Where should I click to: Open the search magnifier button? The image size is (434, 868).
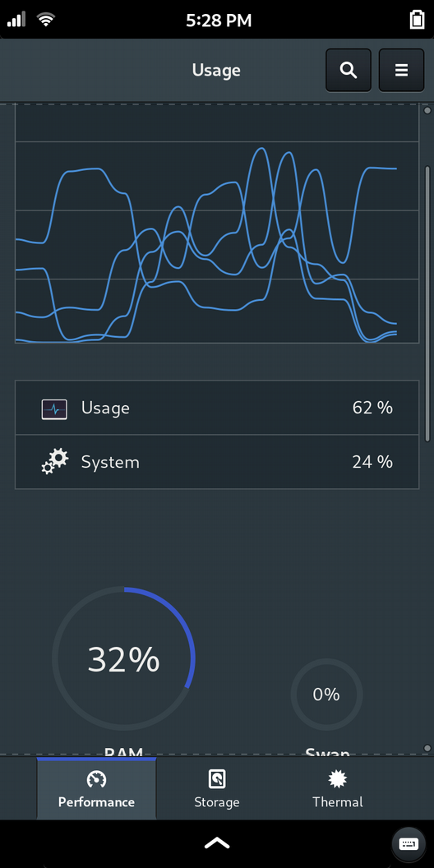[349, 71]
